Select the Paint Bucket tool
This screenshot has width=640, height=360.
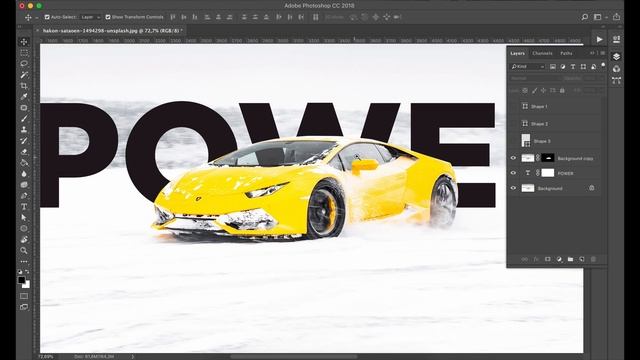click(x=24, y=163)
